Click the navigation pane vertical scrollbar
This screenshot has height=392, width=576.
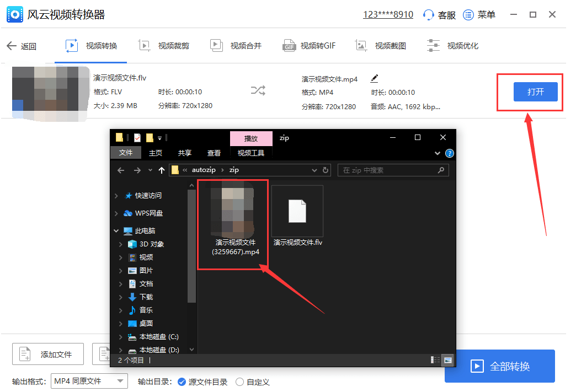[191, 248]
